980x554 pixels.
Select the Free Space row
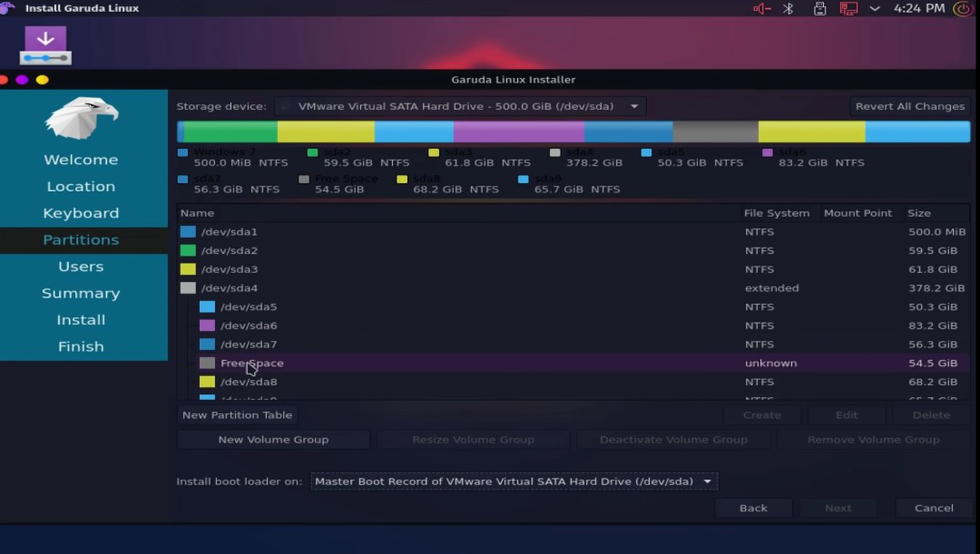click(x=573, y=363)
